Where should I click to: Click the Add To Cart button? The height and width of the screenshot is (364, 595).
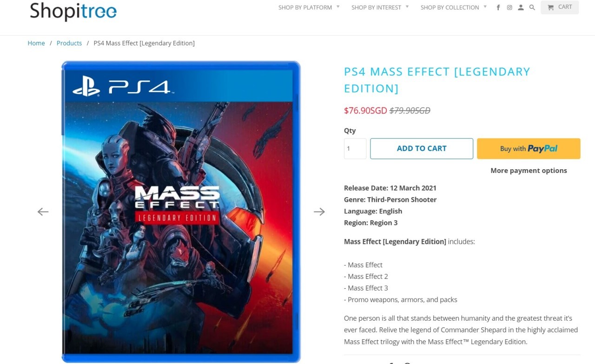click(x=422, y=149)
